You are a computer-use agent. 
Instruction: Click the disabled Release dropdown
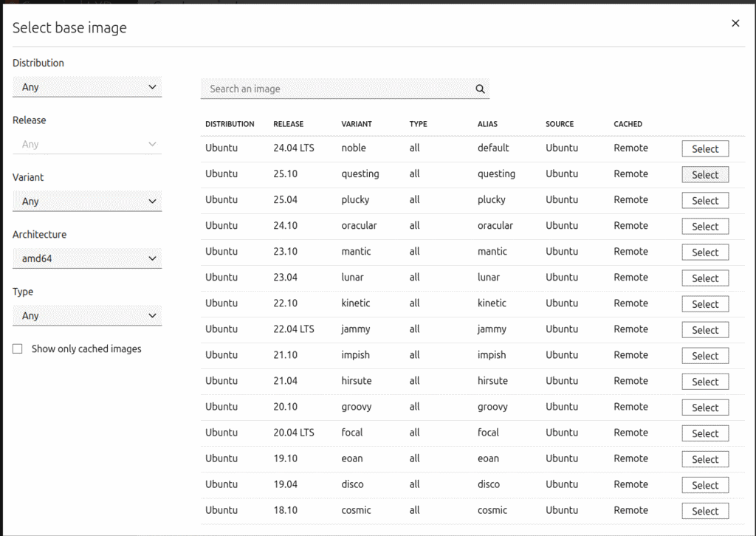(87, 145)
